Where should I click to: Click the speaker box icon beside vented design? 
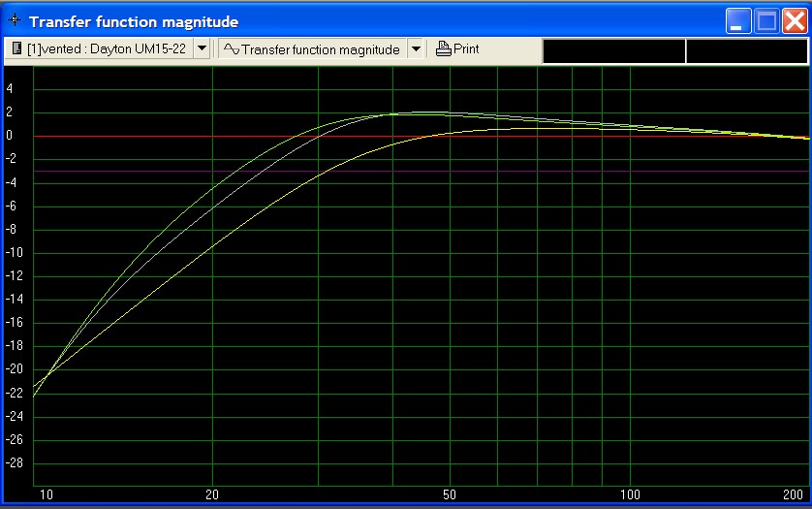(x=16, y=48)
